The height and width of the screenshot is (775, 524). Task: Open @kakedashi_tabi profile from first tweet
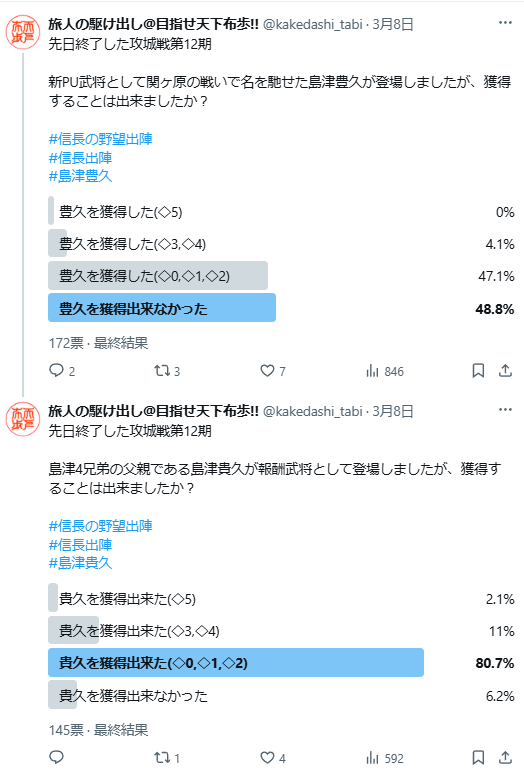coord(312,24)
